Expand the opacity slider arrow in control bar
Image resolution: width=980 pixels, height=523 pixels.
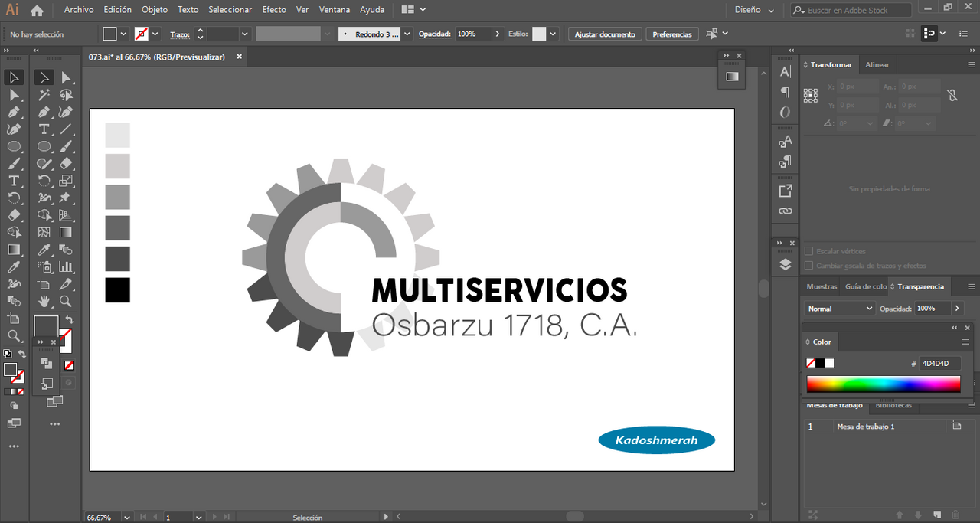pyautogui.click(x=498, y=34)
